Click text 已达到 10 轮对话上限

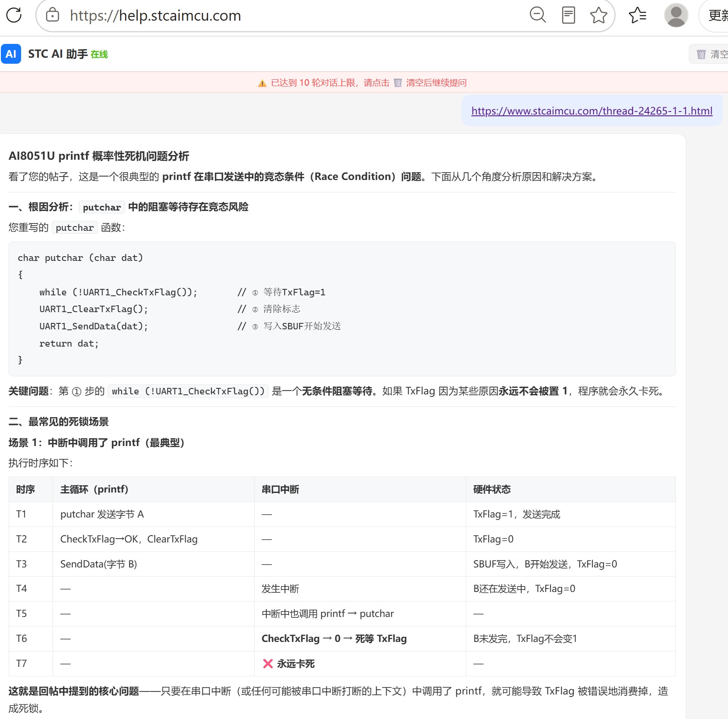[313, 83]
